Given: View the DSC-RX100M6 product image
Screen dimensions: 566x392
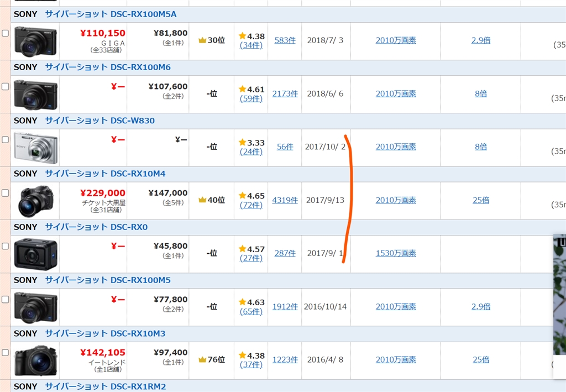Looking at the screenshot, I should click(35, 95).
